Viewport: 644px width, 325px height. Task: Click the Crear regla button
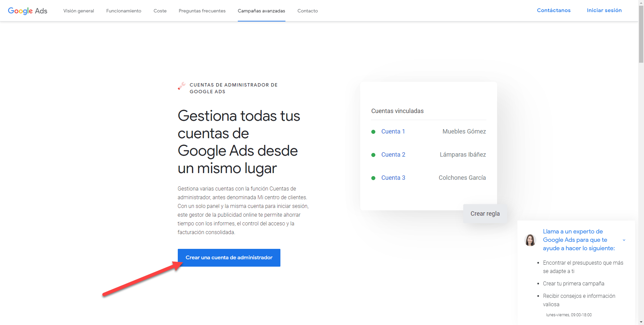click(485, 214)
